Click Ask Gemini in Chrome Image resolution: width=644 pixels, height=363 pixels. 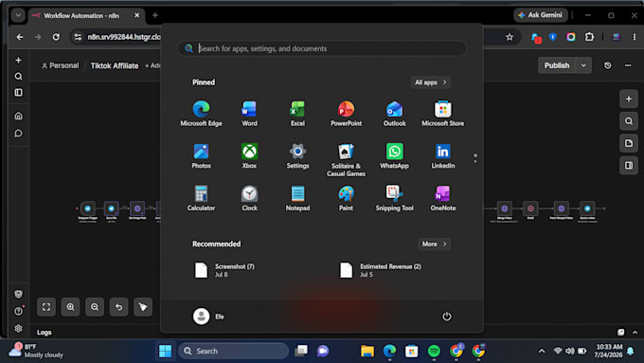541,15
